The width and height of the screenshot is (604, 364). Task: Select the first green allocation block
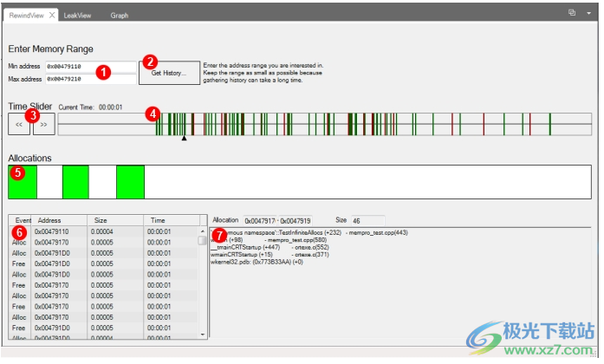coord(23,182)
